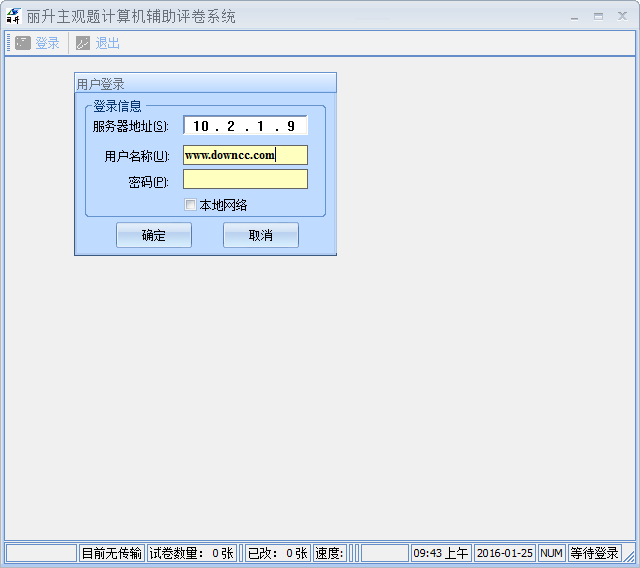Click 试卷数量: 0 张 status entry
This screenshot has width=640, height=568.
(191, 553)
